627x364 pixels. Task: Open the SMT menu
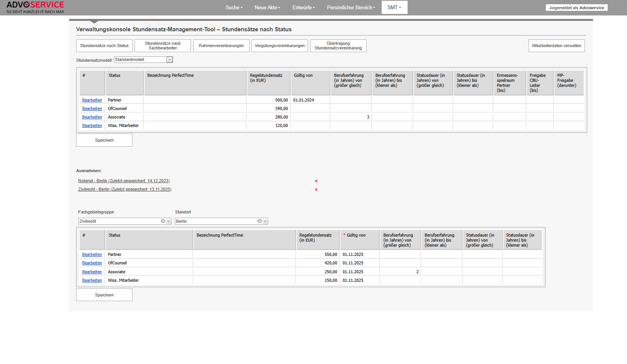tap(394, 8)
